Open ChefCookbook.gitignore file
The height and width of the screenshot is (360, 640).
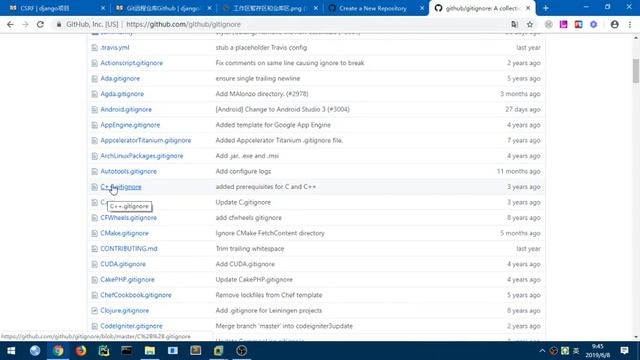tap(136, 295)
